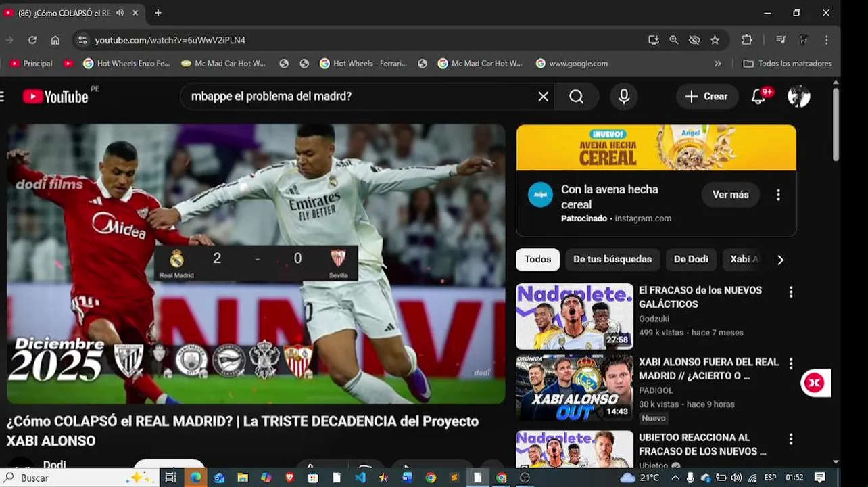Go to the browser home page icon
The width and height of the screenshot is (868, 487).
[55, 40]
